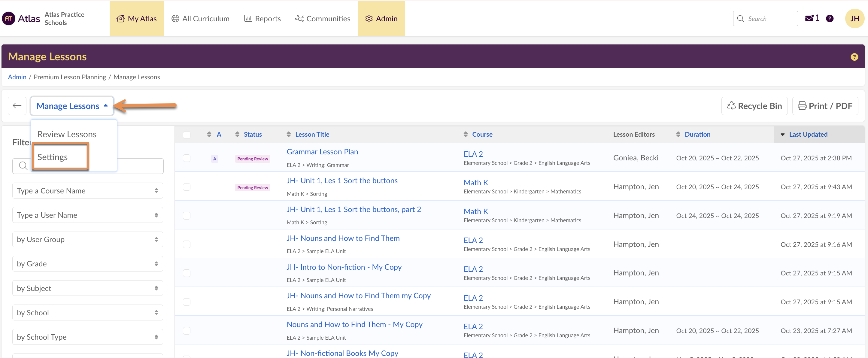Click the Atlas logo icon

pyautogui.click(x=9, y=19)
